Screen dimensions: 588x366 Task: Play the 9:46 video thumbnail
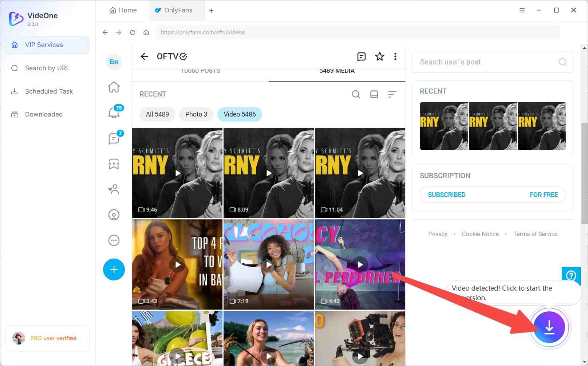coord(177,173)
